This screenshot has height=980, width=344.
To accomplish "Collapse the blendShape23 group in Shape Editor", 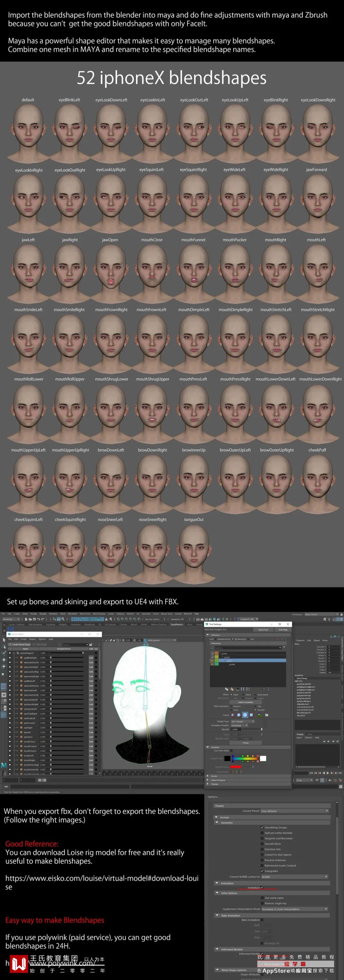I will click(14, 653).
